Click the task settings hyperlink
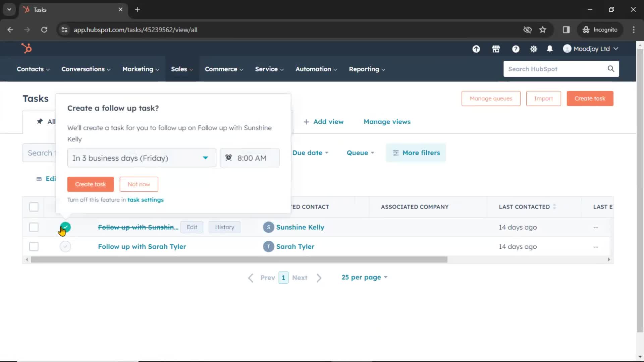The height and width of the screenshot is (362, 644). coord(146,200)
